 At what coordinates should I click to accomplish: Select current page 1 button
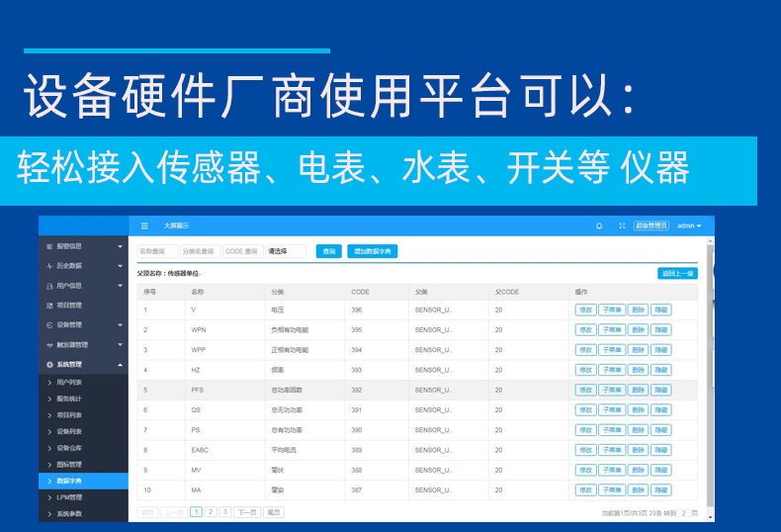197,511
